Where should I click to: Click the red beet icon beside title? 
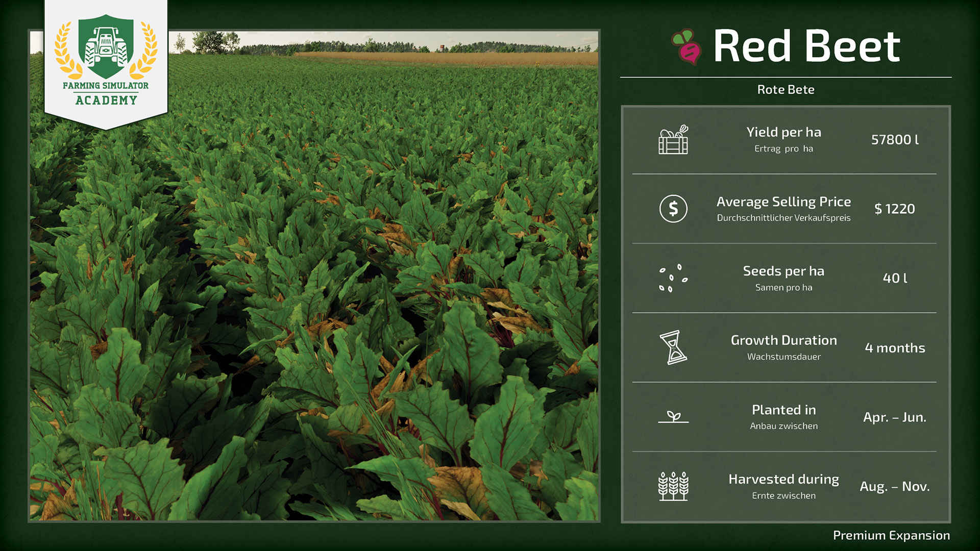(x=687, y=46)
